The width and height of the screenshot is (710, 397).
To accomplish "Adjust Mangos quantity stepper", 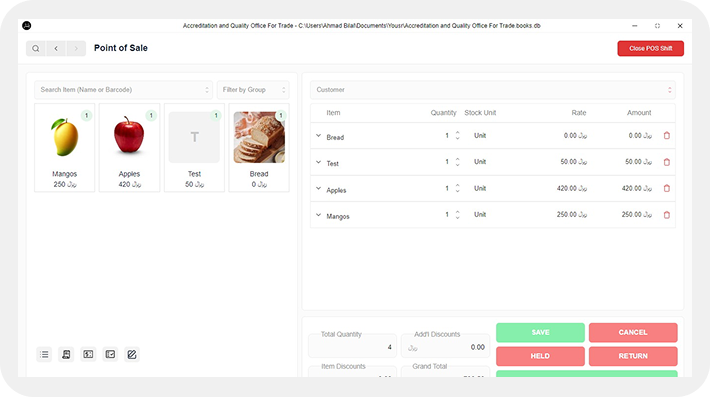I will click(457, 215).
